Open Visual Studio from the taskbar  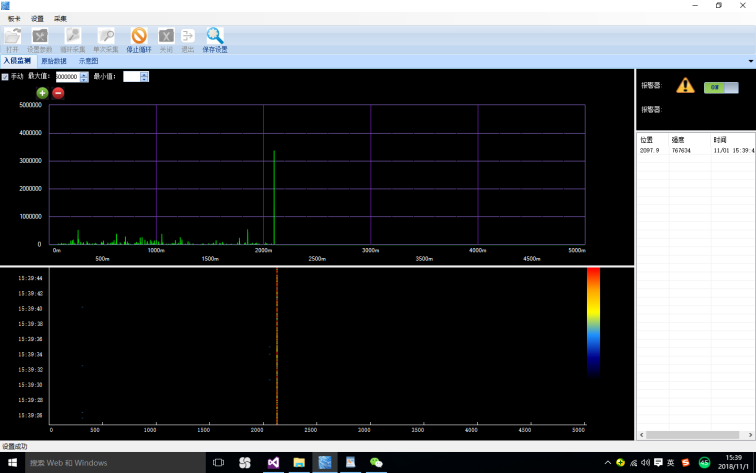point(272,462)
